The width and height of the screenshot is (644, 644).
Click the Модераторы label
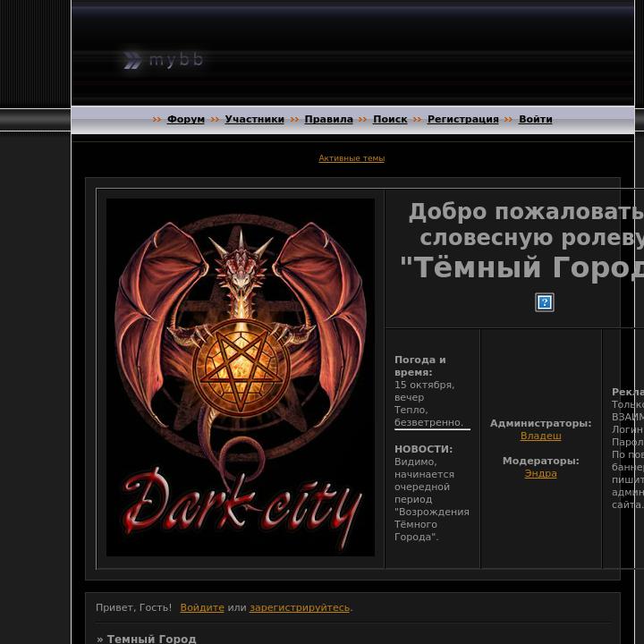pyautogui.click(x=540, y=461)
